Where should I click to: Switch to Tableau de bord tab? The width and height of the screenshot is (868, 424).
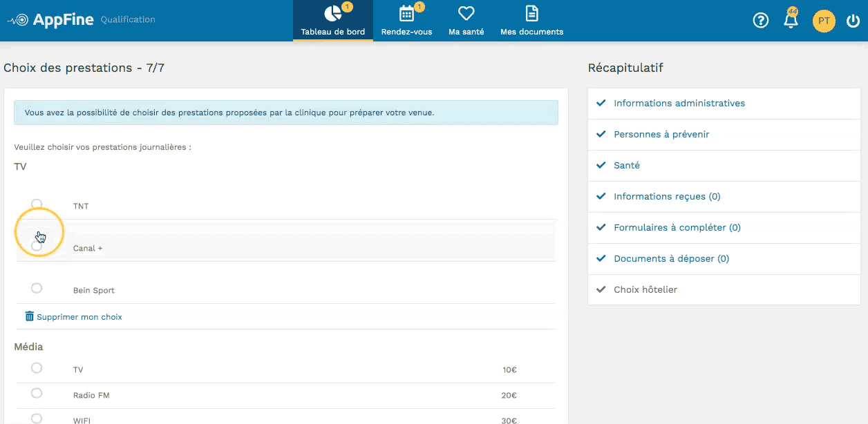pos(332,21)
